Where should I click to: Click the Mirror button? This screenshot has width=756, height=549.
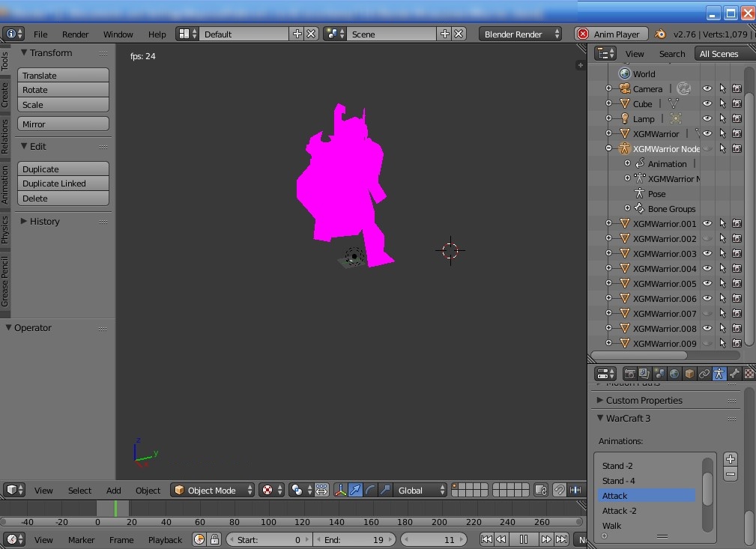coord(63,124)
